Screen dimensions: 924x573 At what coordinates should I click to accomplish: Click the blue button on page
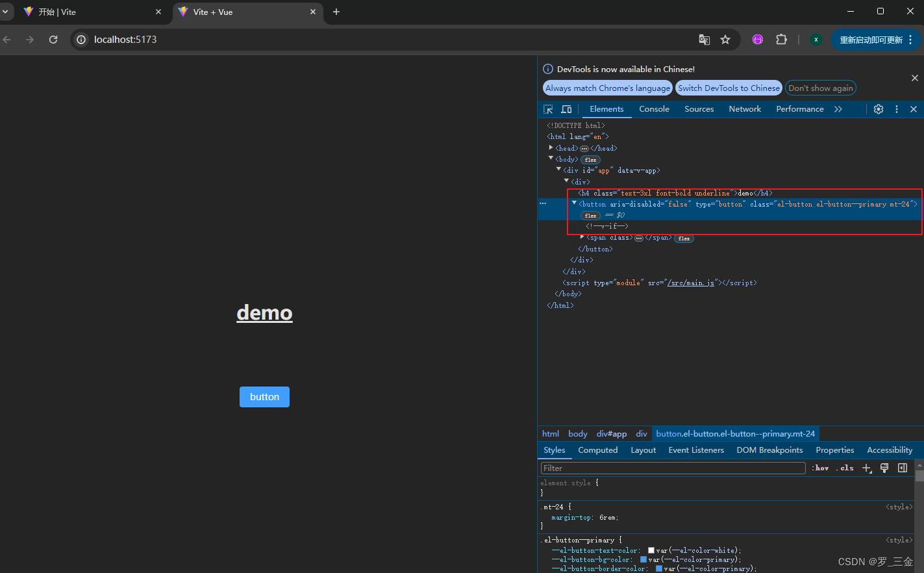(264, 397)
